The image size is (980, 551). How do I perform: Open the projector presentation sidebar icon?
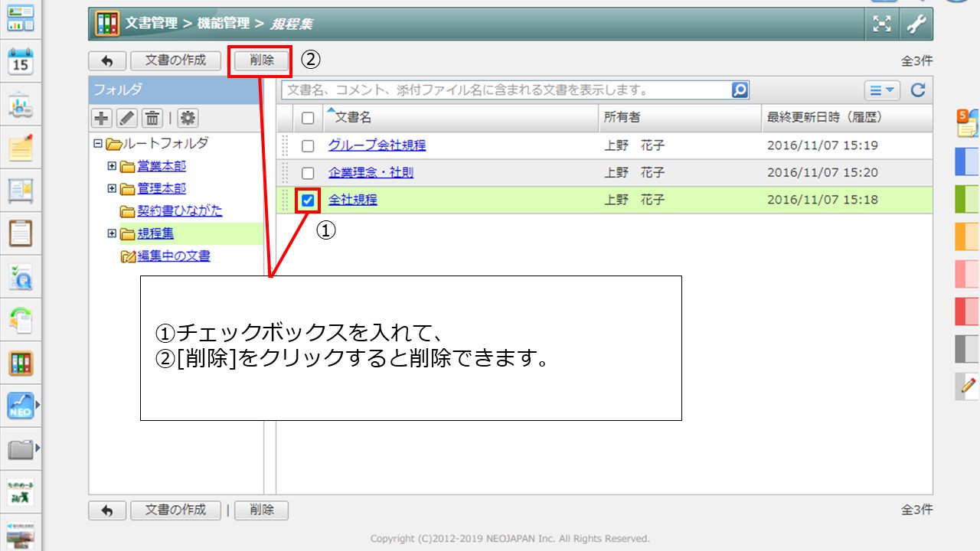coord(21,105)
